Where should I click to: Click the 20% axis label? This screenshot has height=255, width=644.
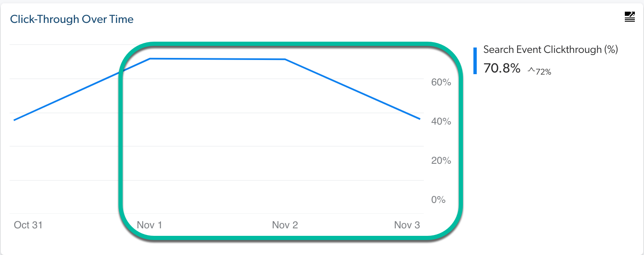tap(441, 160)
